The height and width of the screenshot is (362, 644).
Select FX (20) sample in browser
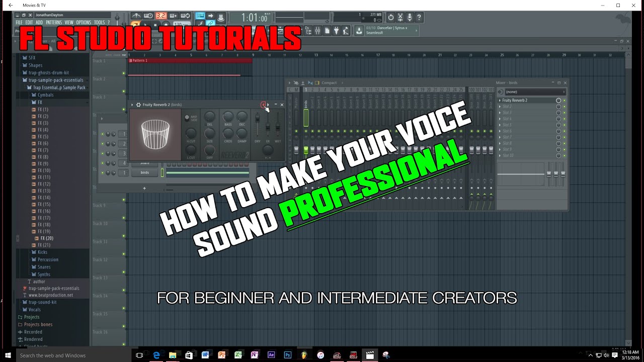(46, 238)
